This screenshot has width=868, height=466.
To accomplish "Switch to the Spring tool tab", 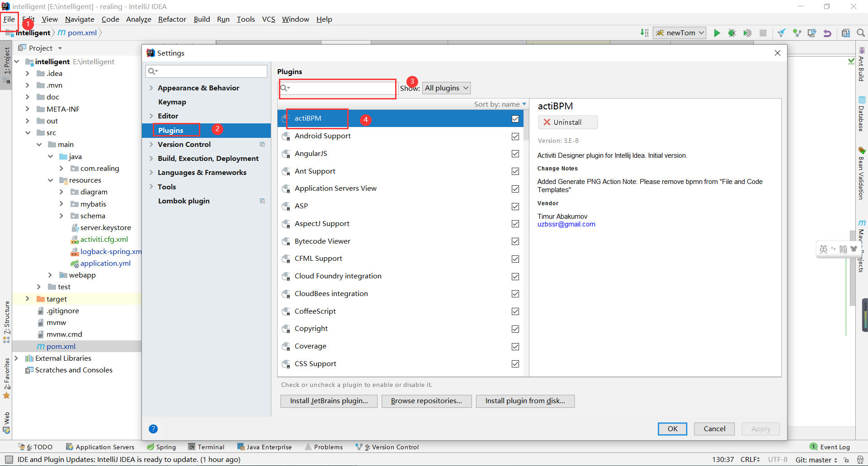I will tap(161, 447).
